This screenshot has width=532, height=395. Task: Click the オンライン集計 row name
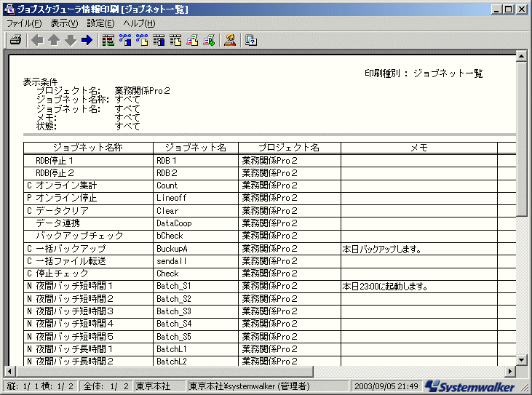coord(66,185)
